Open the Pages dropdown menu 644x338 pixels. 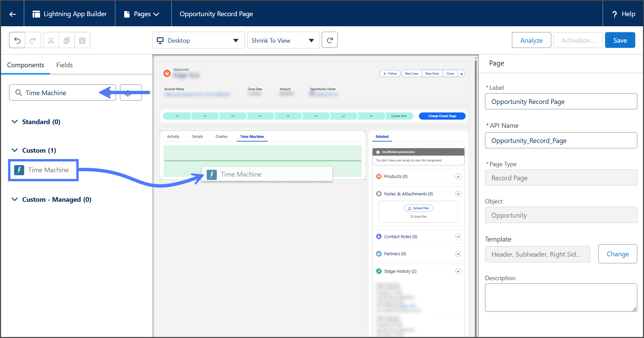tap(142, 14)
